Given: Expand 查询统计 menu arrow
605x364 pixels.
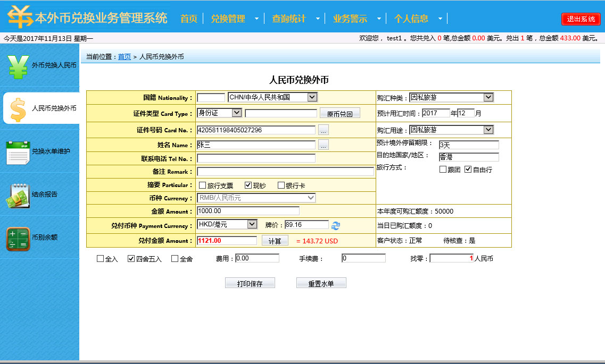Looking at the screenshot, I should pyautogui.click(x=318, y=19).
